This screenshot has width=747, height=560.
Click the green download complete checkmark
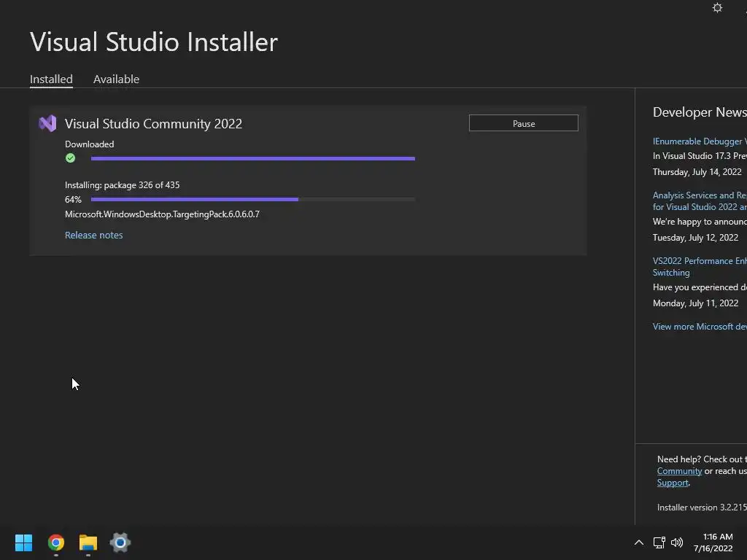point(71,158)
